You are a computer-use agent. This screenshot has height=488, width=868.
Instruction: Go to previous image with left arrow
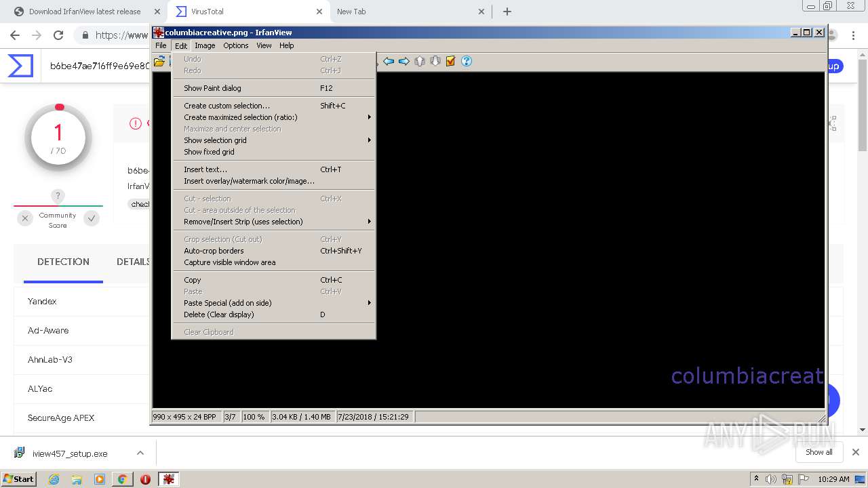[x=389, y=61]
